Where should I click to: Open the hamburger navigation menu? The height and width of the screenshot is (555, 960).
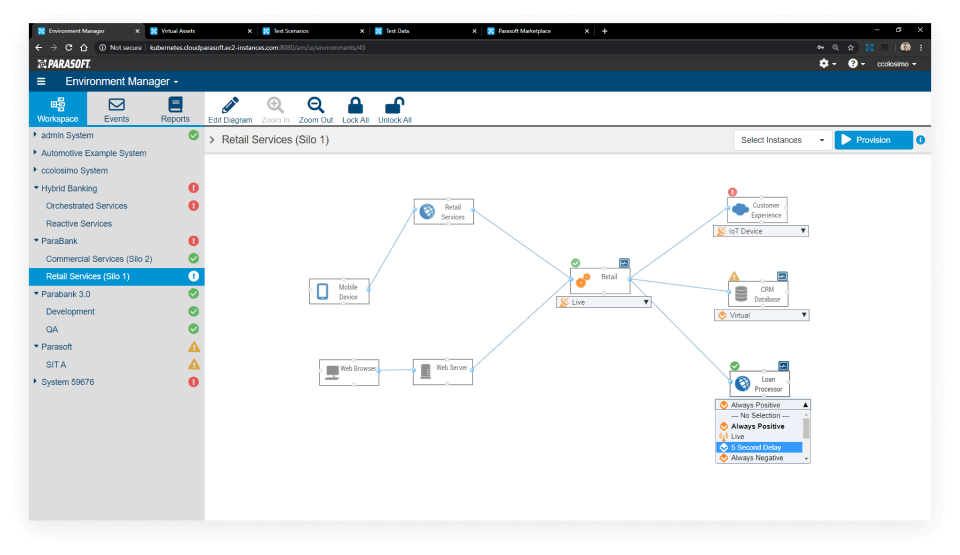(41, 81)
